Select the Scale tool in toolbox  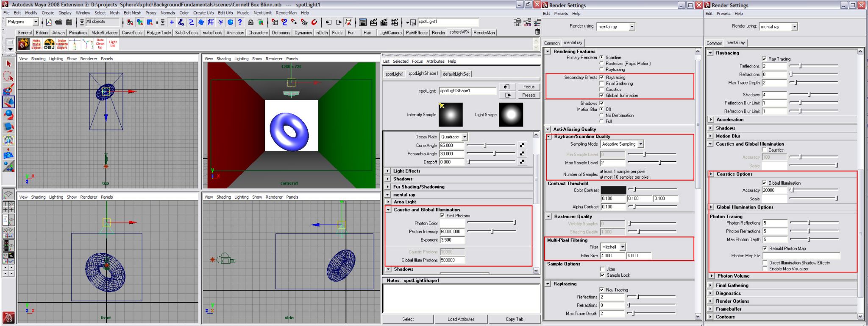coord(8,127)
